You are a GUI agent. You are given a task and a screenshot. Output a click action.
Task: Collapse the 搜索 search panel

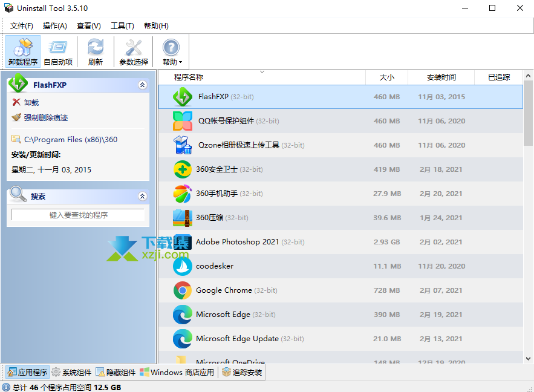pos(142,196)
